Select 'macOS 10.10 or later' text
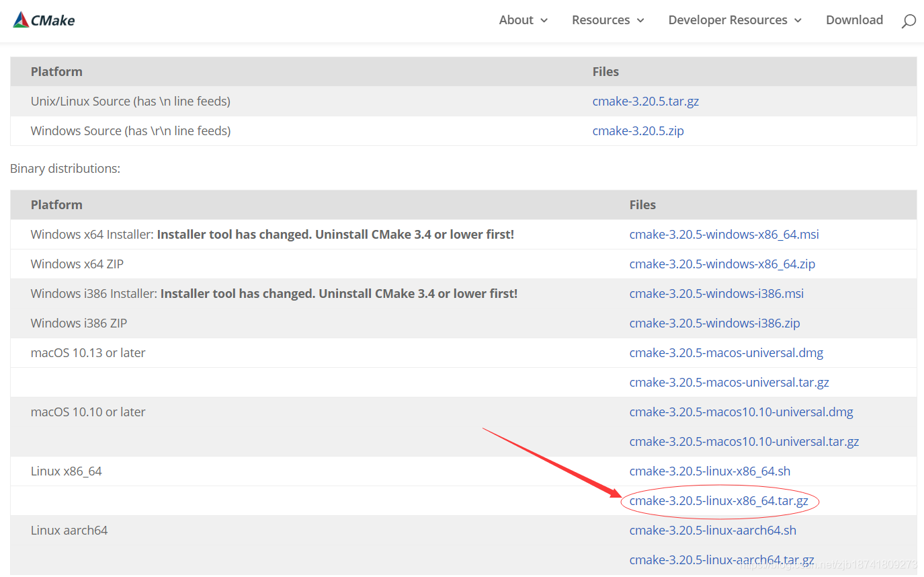 [x=88, y=412]
